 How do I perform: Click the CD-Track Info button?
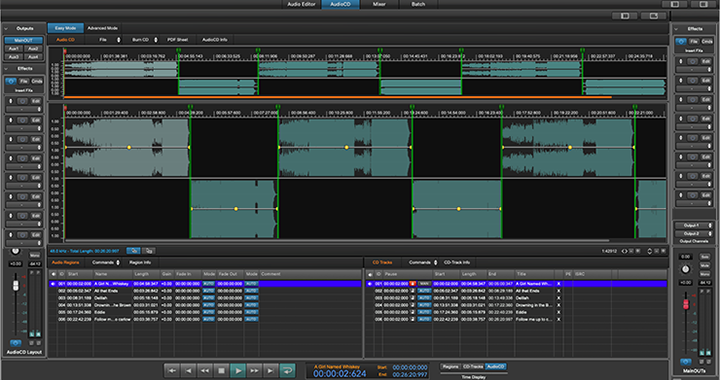[x=457, y=263]
